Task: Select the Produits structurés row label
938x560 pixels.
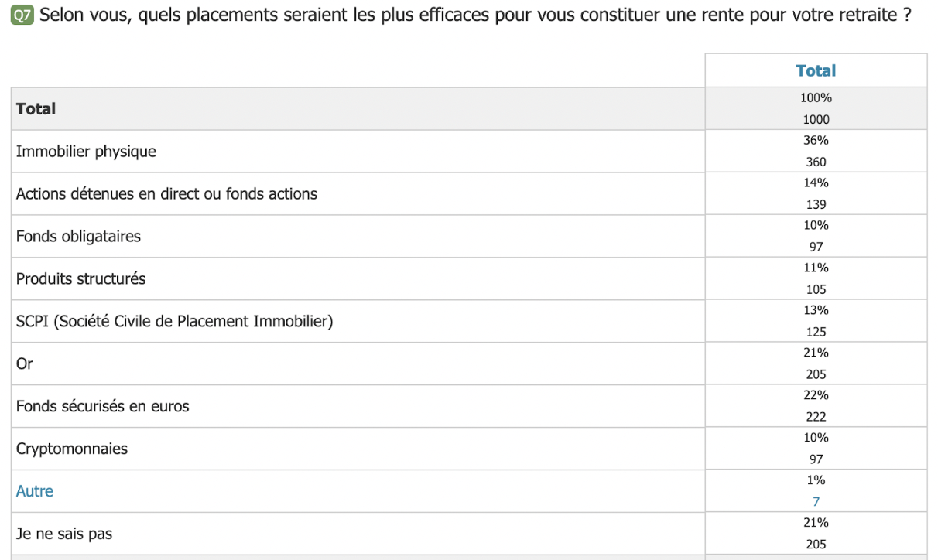Action: pos(81,278)
